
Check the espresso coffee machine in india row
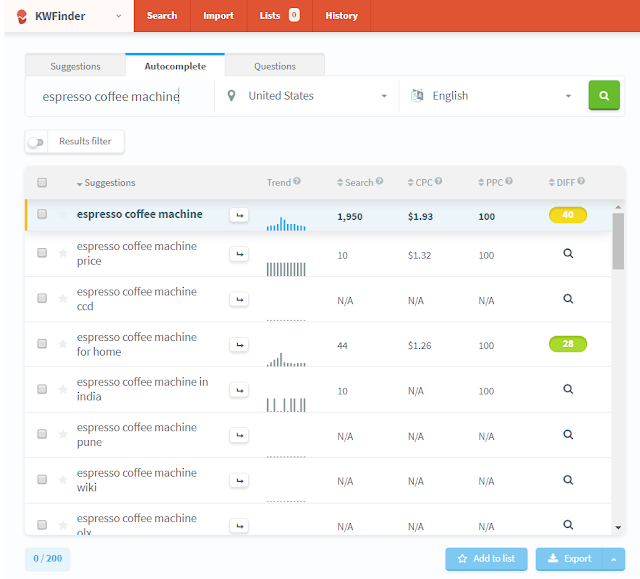click(42, 389)
